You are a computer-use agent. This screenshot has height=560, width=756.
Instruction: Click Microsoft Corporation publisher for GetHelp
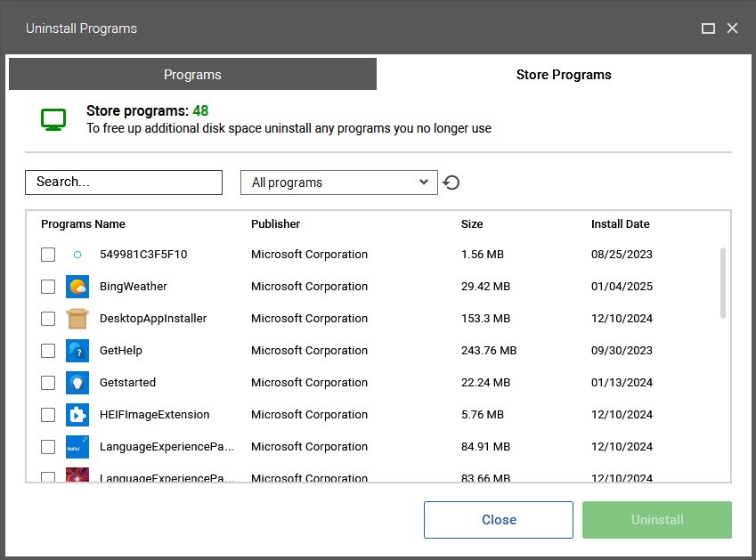point(309,351)
